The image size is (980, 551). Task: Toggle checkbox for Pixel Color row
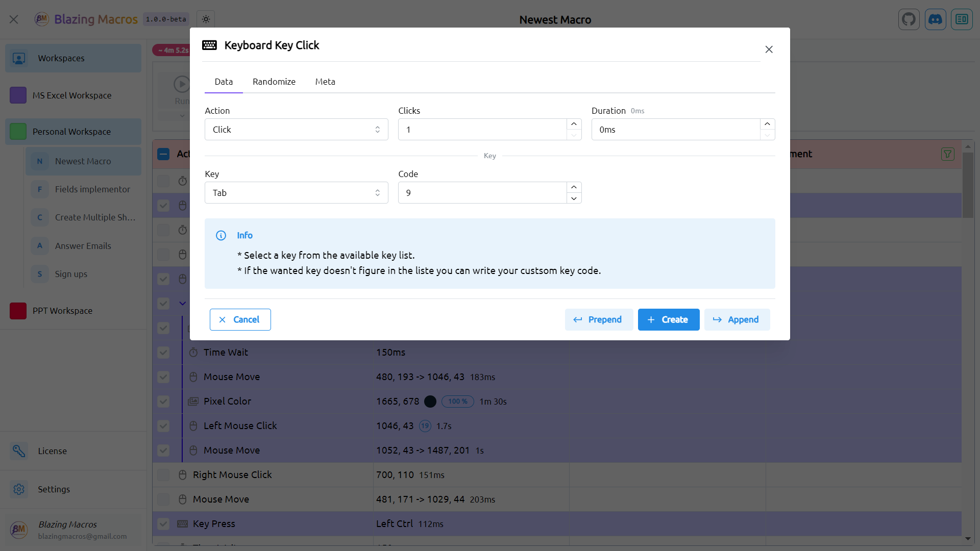tap(163, 402)
